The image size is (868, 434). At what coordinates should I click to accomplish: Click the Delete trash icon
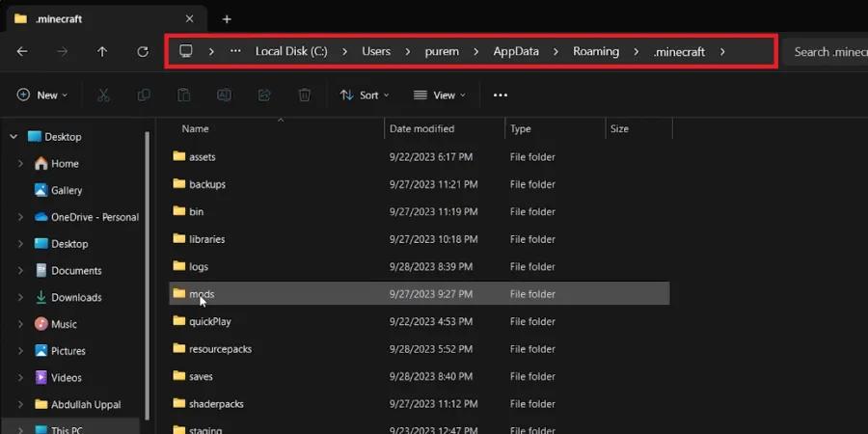pyautogui.click(x=305, y=95)
